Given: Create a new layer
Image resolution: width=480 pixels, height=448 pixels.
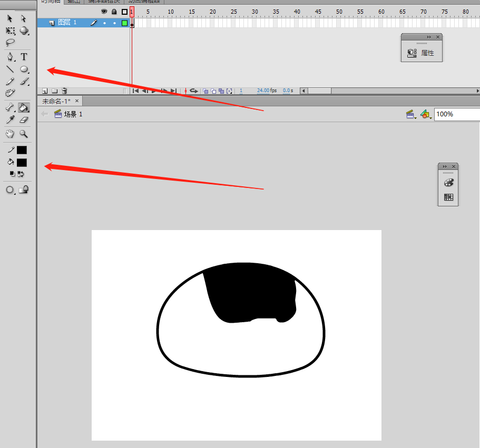Looking at the screenshot, I should point(45,91).
